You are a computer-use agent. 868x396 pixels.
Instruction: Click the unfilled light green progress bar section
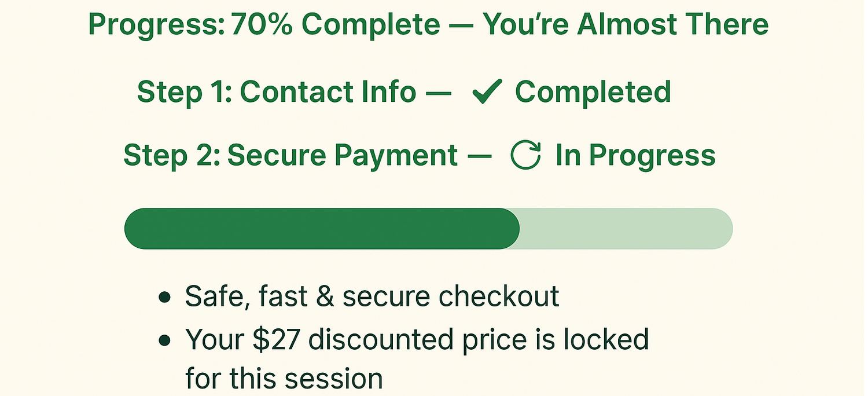point(626,229)
